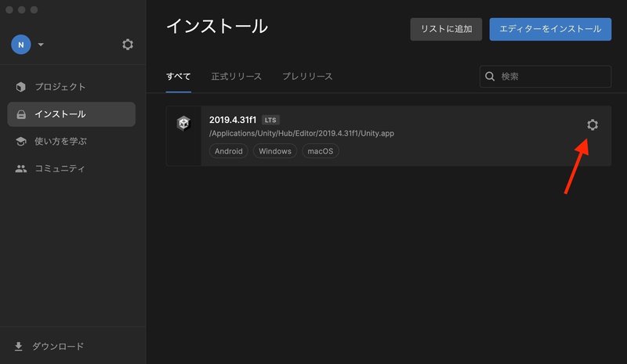Expand the account dropdown arrow
This screenshot has width=627, height=364.
click(41, 45)
